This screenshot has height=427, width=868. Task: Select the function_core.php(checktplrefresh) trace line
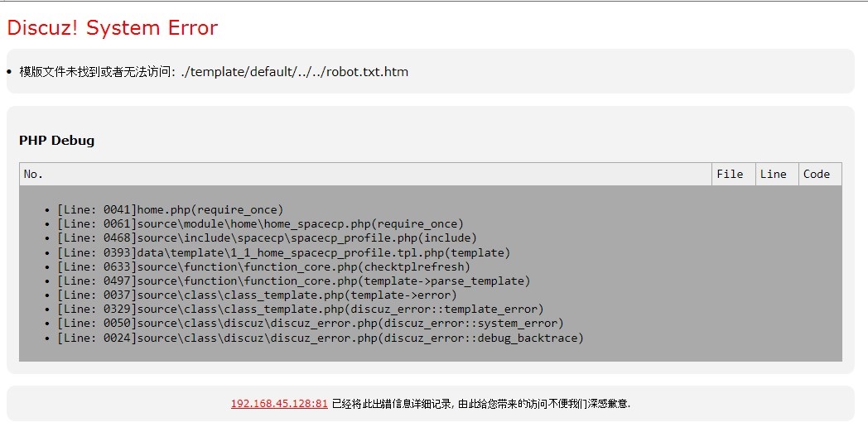263,266
